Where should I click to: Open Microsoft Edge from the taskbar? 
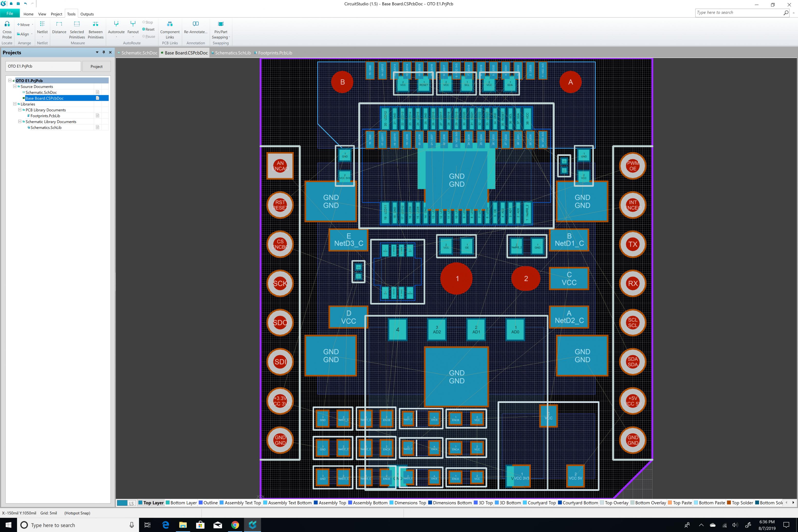pyautogui.click(x=166, y=525)
